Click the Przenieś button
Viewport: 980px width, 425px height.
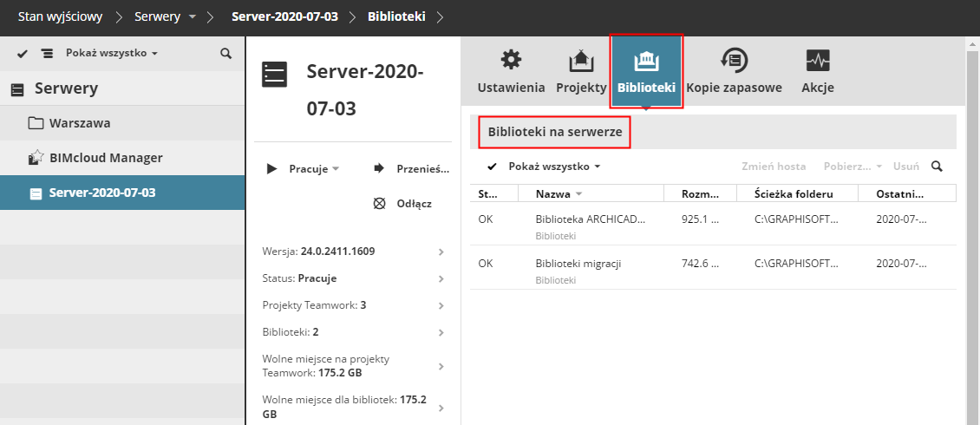(411, 169)
